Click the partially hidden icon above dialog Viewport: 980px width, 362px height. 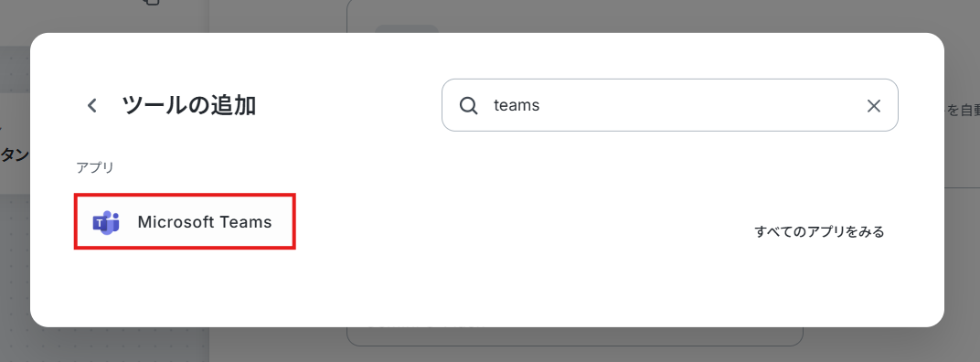click(152, 3)
